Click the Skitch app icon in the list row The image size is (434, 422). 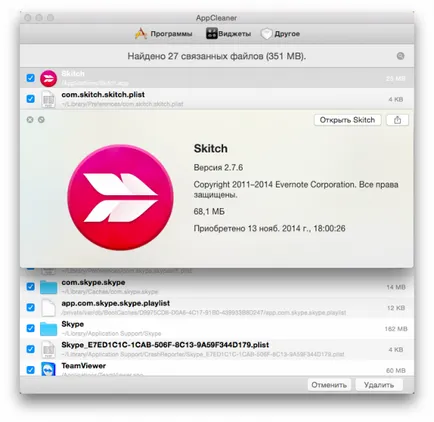(x=48, y=78)
